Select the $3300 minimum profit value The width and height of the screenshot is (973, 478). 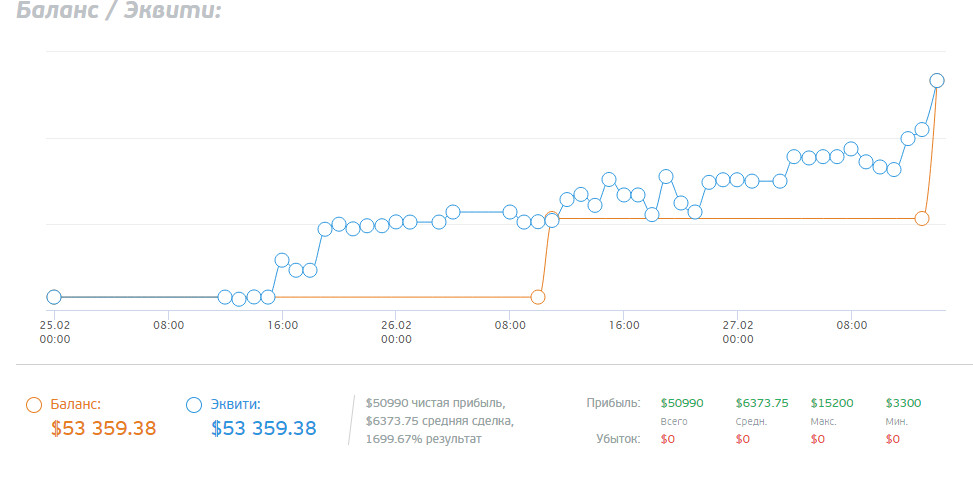click(x=904, y=403)
